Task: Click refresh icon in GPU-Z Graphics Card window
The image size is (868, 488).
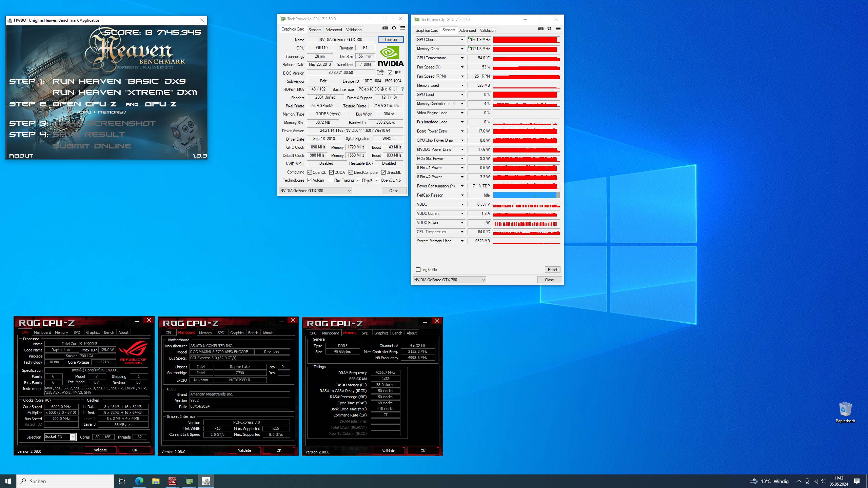Action: click(x=394, y=28)
